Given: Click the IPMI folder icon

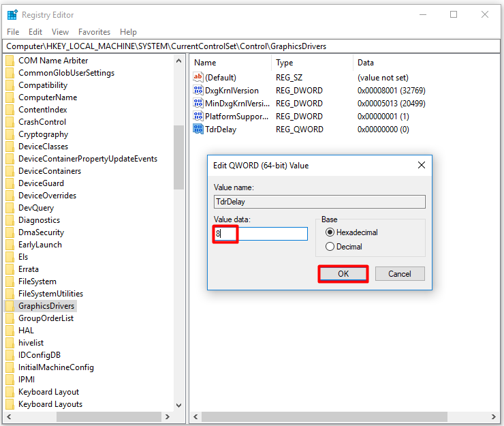Looking at the screenshot, I should click(x=10, y=380).
